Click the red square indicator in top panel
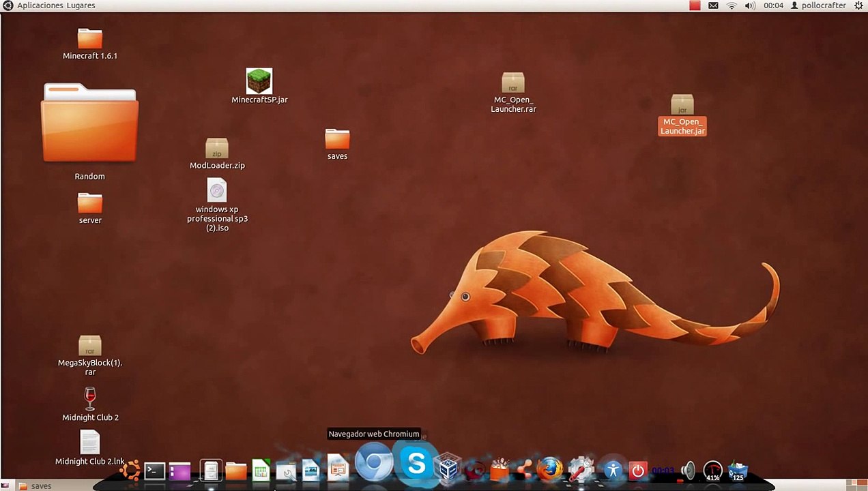The height and width of the screenshot is (491, 868). 695,5
